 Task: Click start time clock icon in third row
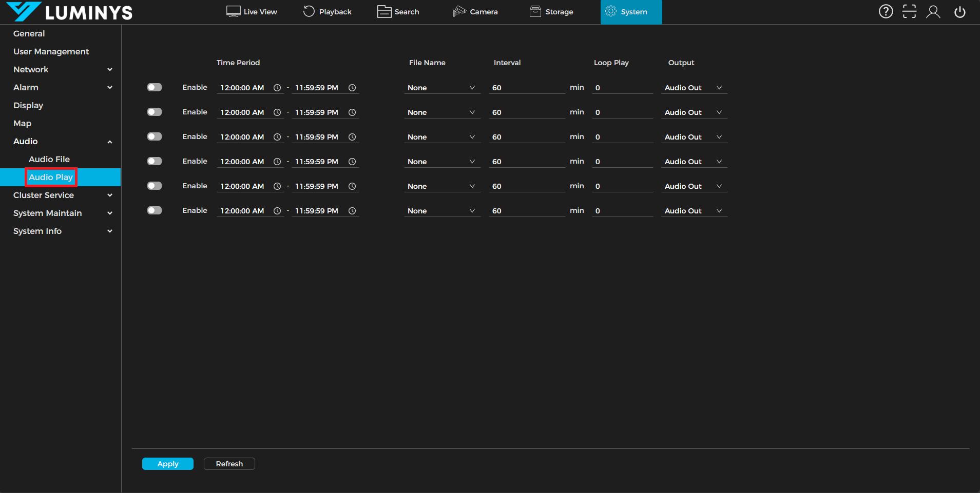click(x=277, y=137)
